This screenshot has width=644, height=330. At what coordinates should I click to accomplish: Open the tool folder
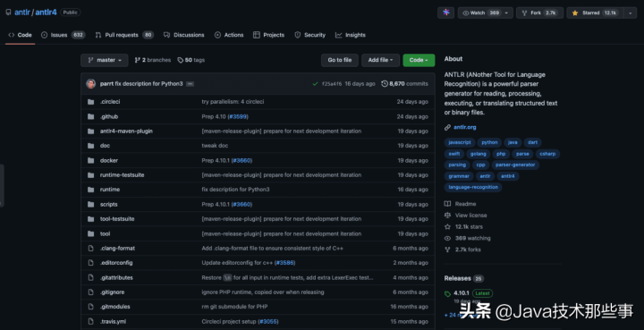tap(106, 233)
